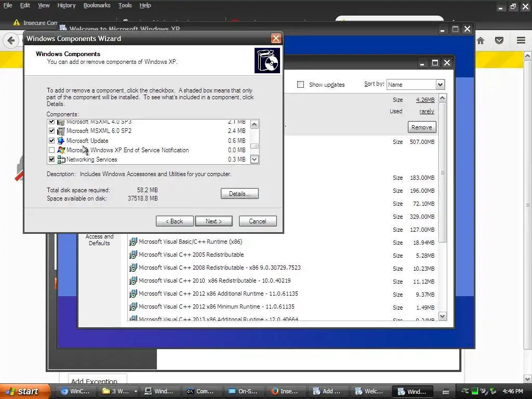Viewport: 532px width, 399px height.
Task: Cancel the Windows Components Wizard
Action: point(258,221)
